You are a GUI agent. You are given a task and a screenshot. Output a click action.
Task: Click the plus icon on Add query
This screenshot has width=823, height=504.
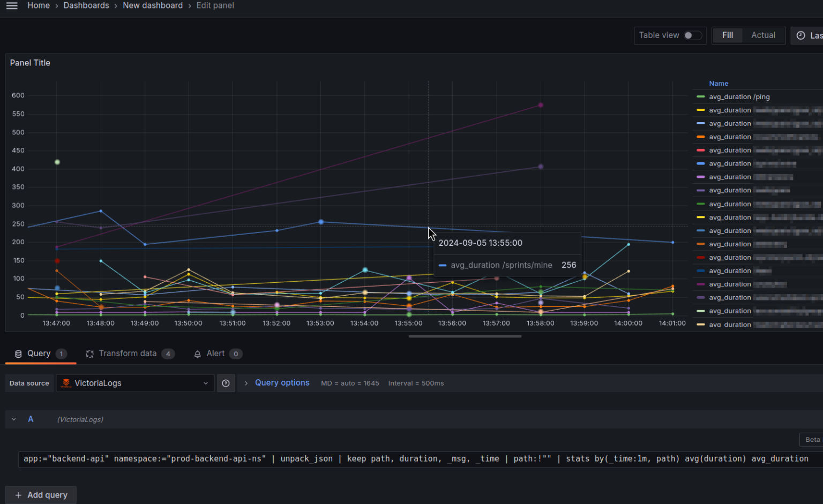[18, 494]
